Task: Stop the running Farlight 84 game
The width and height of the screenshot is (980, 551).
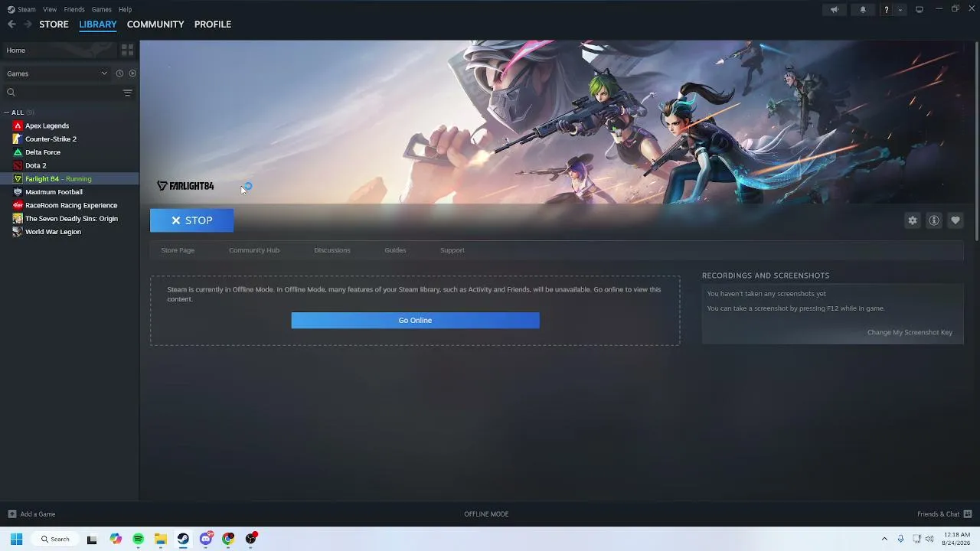Action: pos(191,220)
